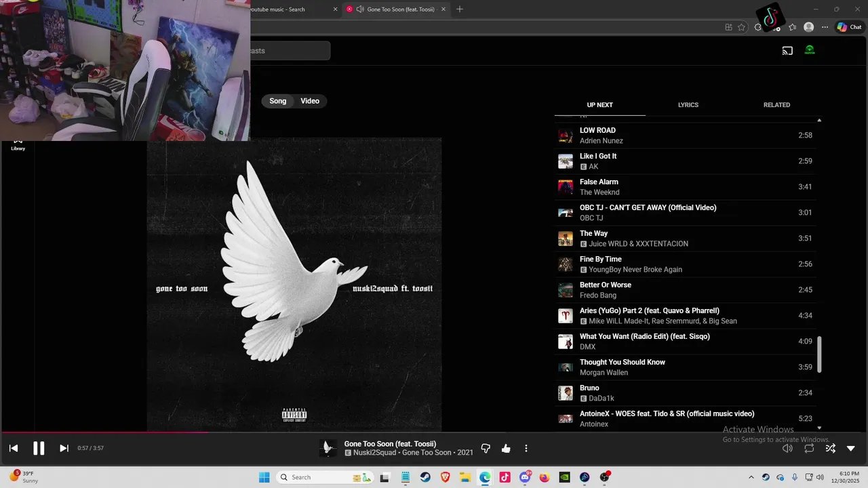Play Fine By Time from queue
The height and width of the screenshot is (488, 868).
(x=685, y=264)
